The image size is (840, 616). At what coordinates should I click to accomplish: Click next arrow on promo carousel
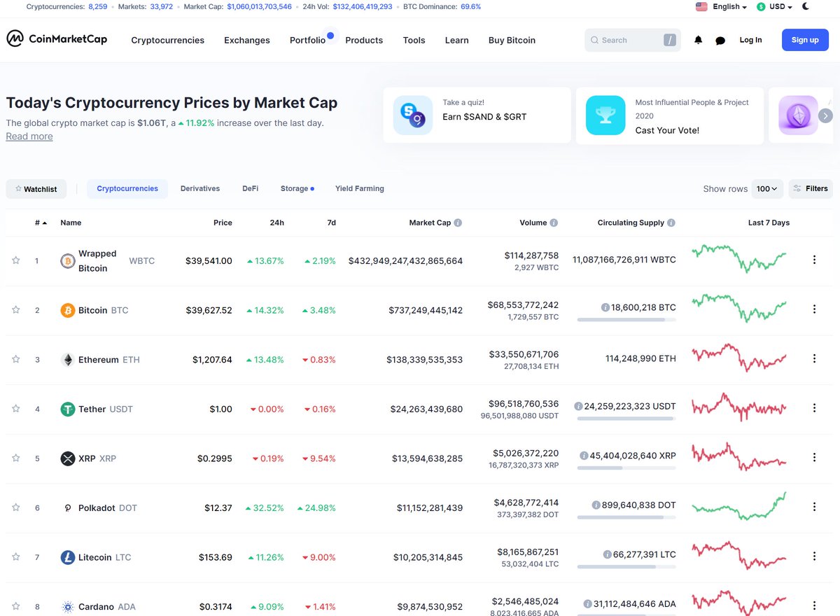click(825, 115)
